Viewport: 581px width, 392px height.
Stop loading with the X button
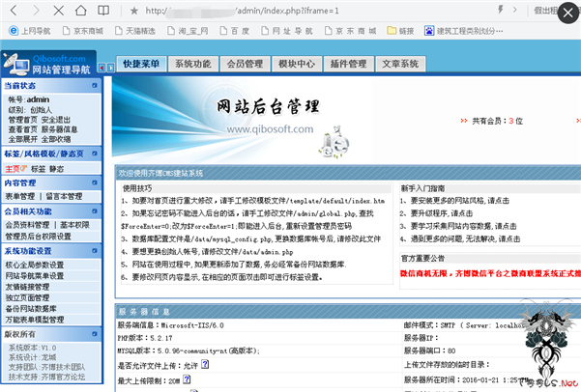(59, 11)
